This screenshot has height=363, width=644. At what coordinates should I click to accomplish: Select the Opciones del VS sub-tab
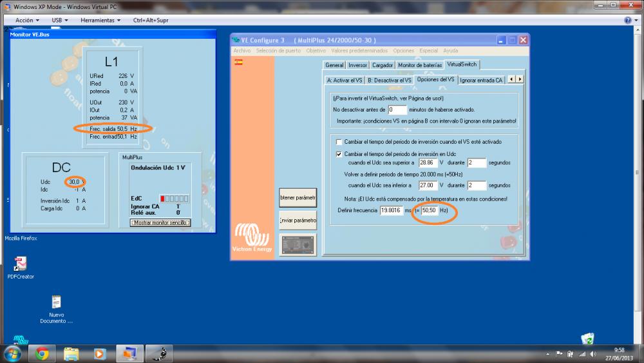coord(435,79)
